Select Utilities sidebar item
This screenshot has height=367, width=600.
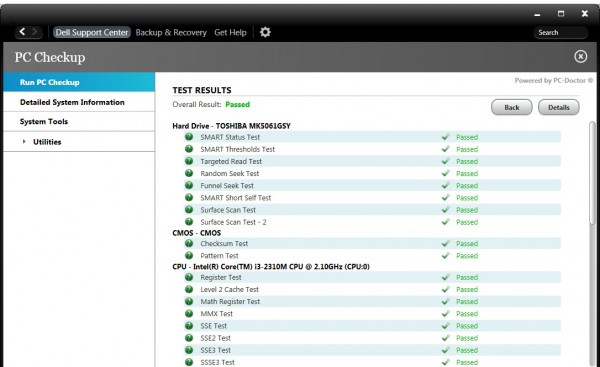(x=79, y=142)
